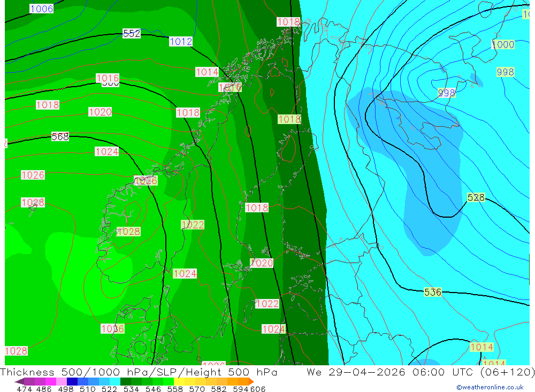
Task: Click the '570' legend value
Action: pyautogui.click(x=196, y=389)
